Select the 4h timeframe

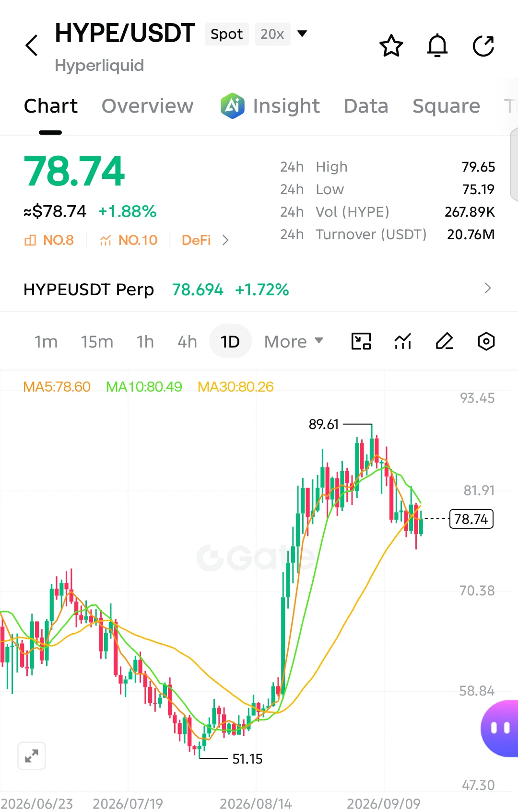point(187,342)
